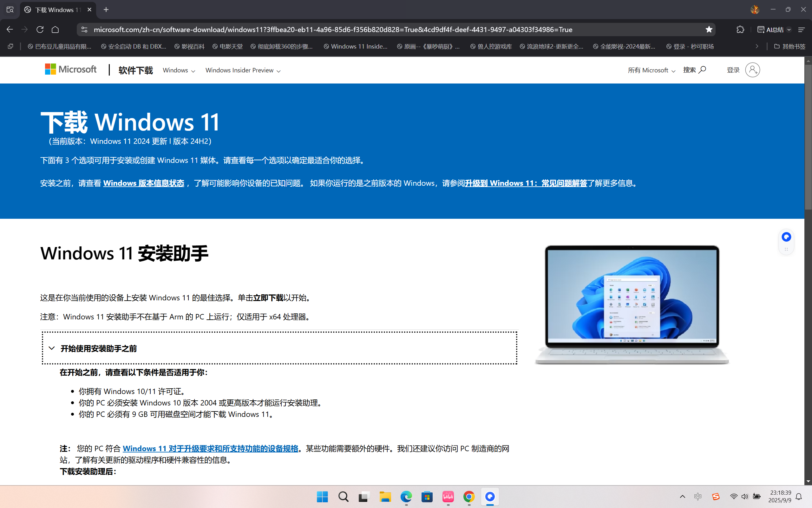Open Windows 11 Inside... bookmark

(x=355, y=46)
